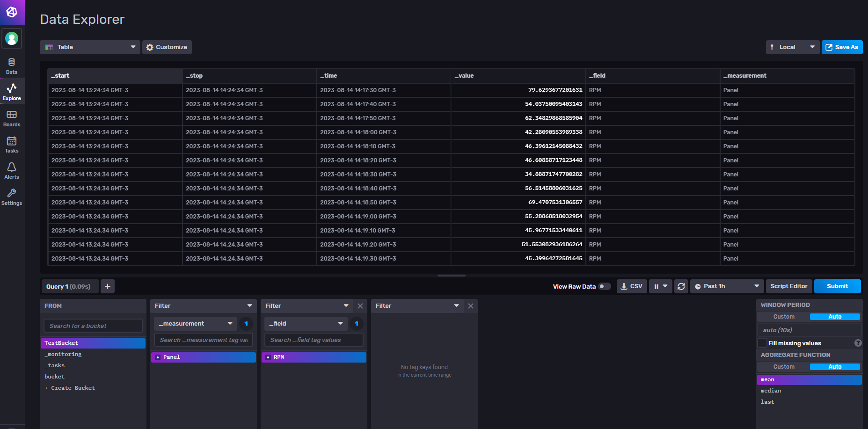Add a new query with plus icon
868x429 pixels.
tap(108, 286)
